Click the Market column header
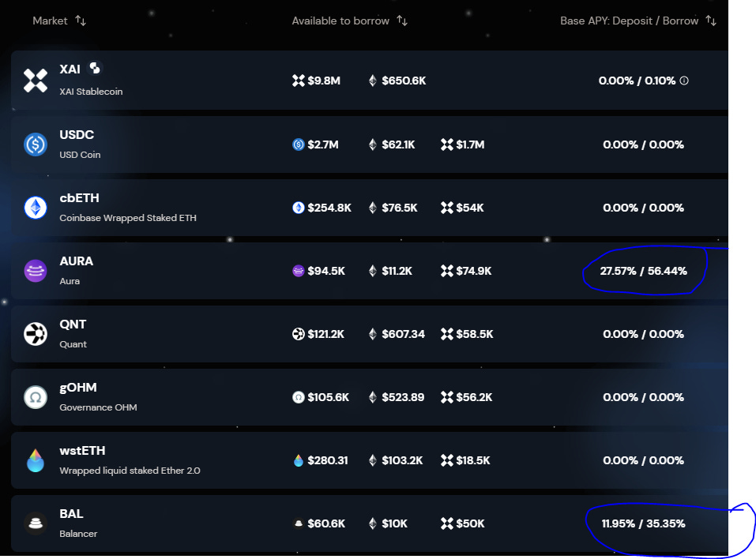The height and width of the screenshot is (559, 756). (x=50, y=21)
